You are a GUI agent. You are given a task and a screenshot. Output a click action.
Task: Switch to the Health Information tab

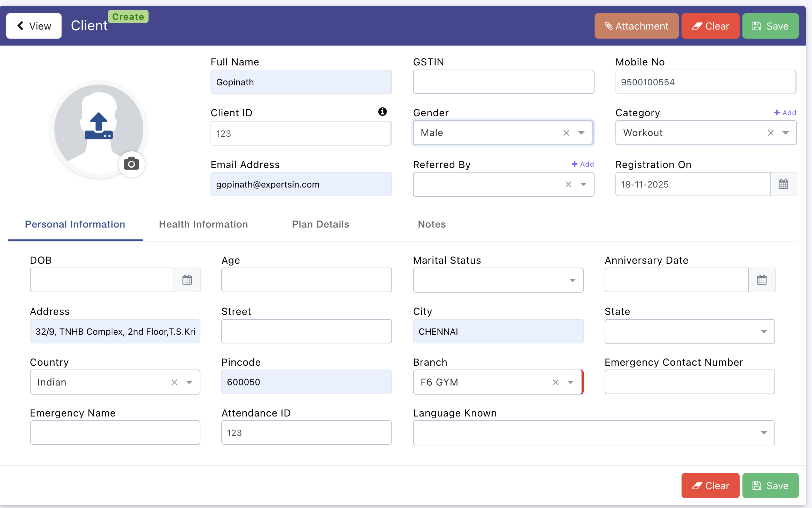tap(203, 224)
